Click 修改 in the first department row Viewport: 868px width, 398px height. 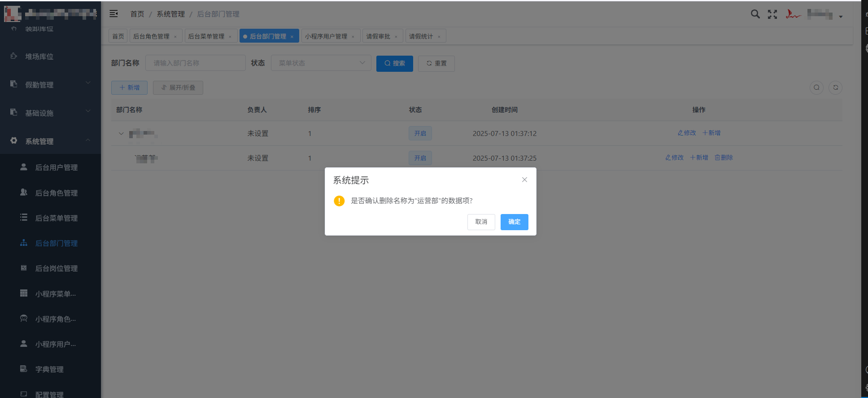coord(687,133)
